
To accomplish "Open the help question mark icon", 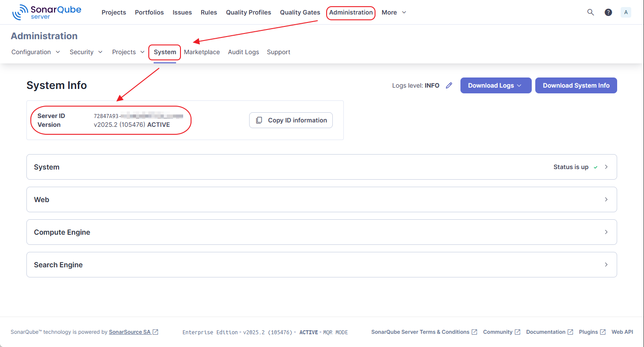I will pos(608,12).
